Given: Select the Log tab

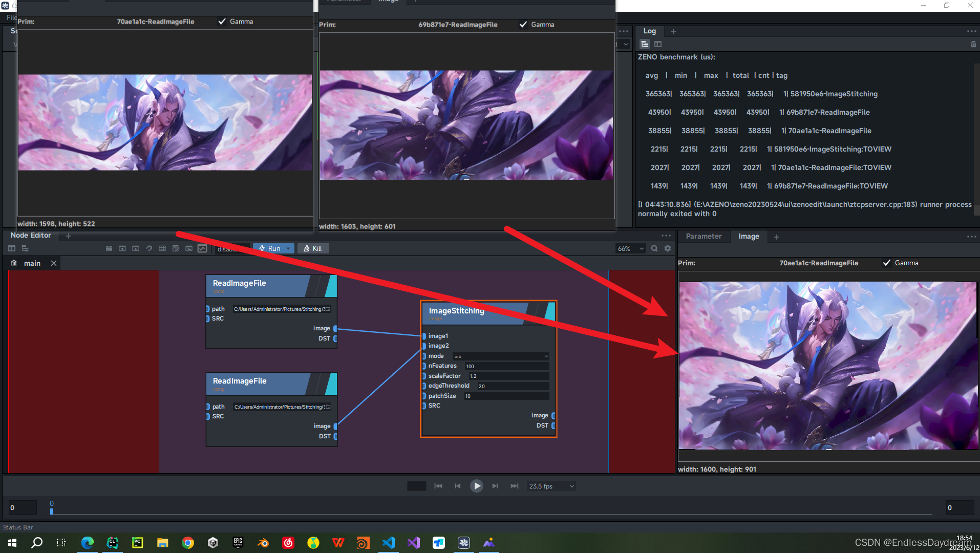Looking at the screenshot, I should tap(649, 31).
